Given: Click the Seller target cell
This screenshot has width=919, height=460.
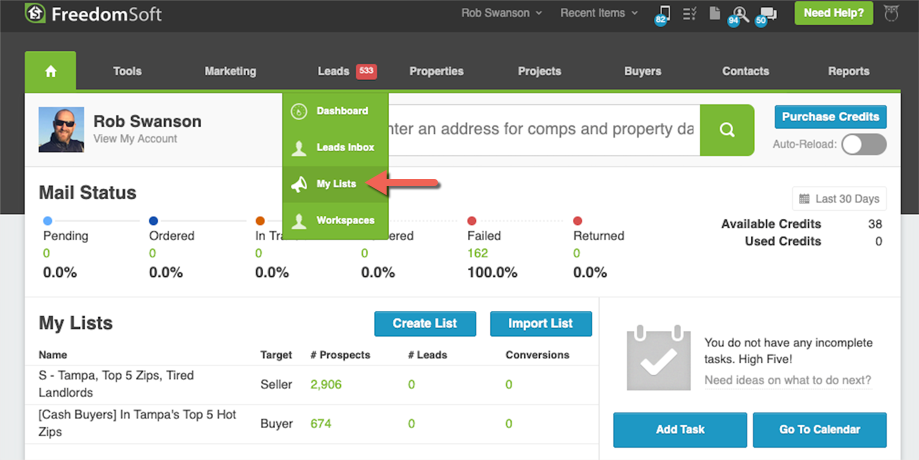Looking at the screenshot, I should pos(276,385).
